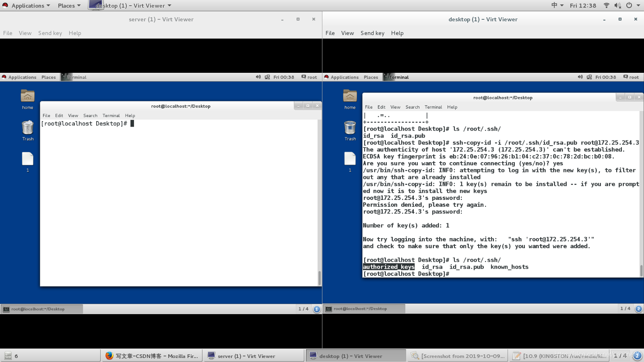Switch to Firefox CSDN taskbar item
This screenshot has height=362, width=644.
tap(152, 356)
